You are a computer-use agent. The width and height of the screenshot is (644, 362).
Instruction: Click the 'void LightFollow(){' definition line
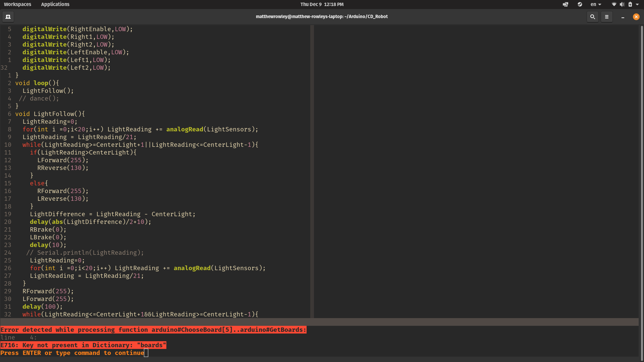coord(50,114)
